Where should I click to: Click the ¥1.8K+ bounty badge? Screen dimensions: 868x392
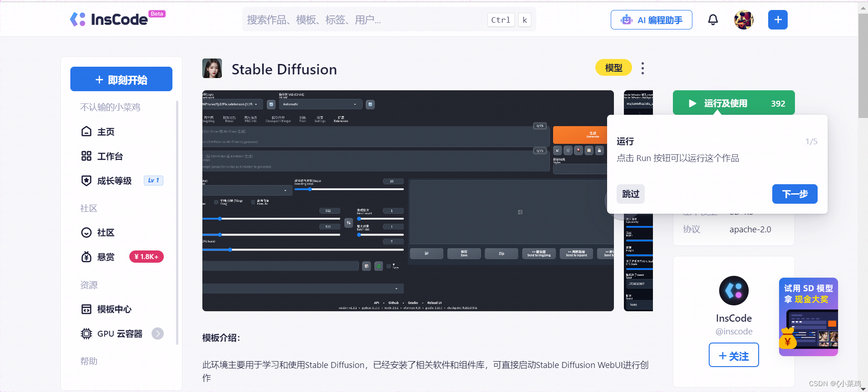pyautogui.click(x=146, y=257)
